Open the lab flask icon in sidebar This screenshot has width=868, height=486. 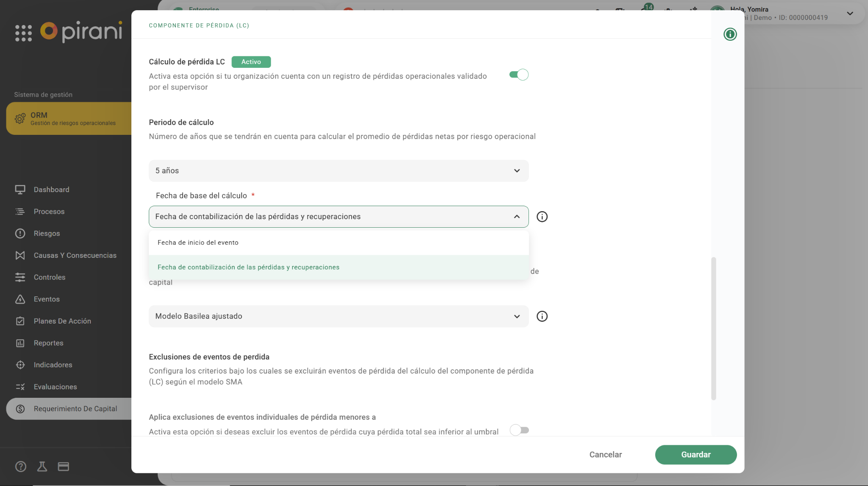pos(42,466)
